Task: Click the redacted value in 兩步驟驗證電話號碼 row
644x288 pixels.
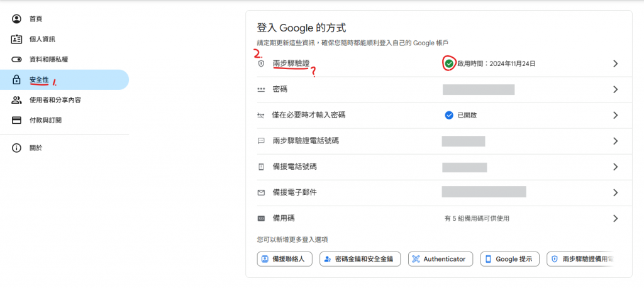Action: (x=464, y=141)
